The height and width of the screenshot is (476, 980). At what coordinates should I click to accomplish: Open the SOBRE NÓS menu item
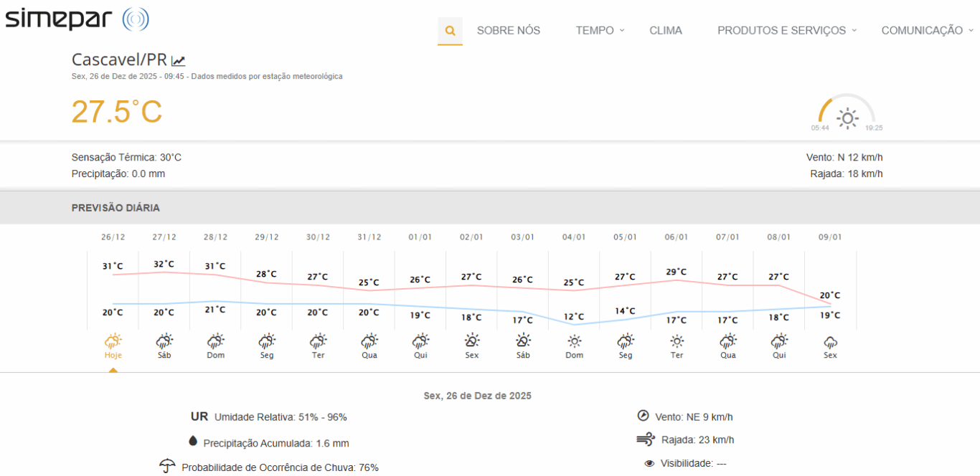tap(509, 31)
